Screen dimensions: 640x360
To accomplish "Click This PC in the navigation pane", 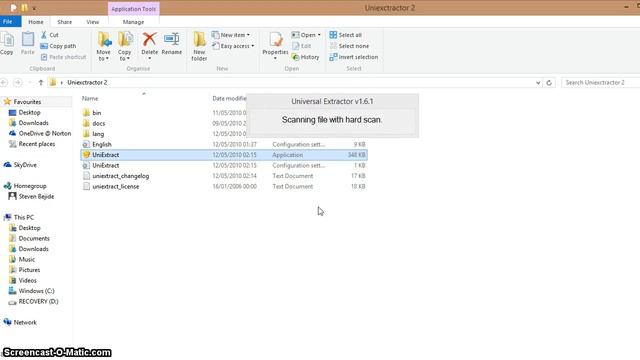I will click(x=24, y=217).
